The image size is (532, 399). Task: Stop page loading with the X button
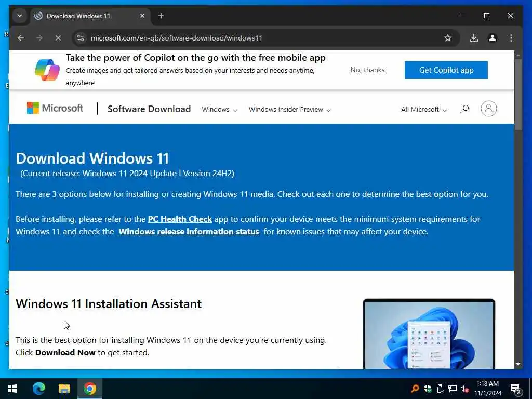point(58,38)
